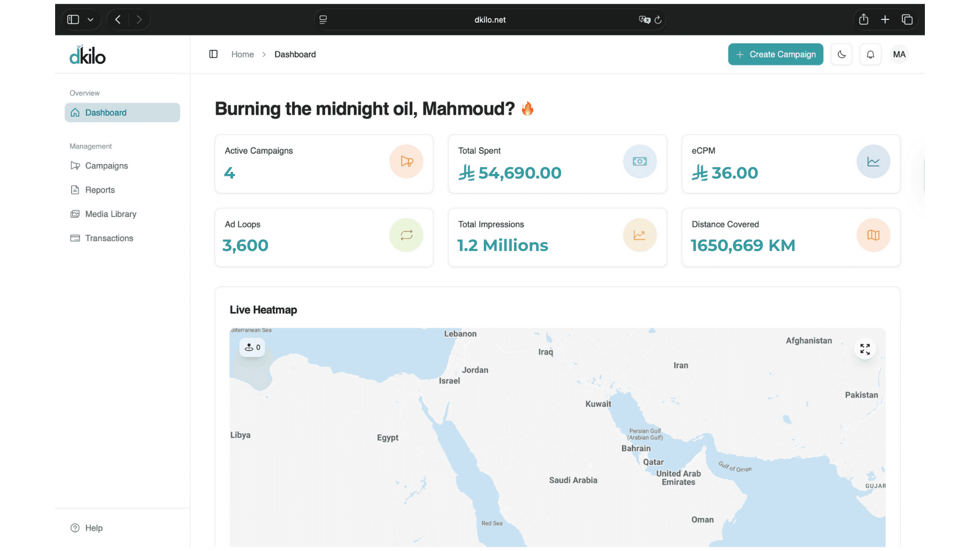The height and width of the screenshot is (551, 980).
Task: Click the browser share icon
Action: pyautogui.click(x=864, y=20)
